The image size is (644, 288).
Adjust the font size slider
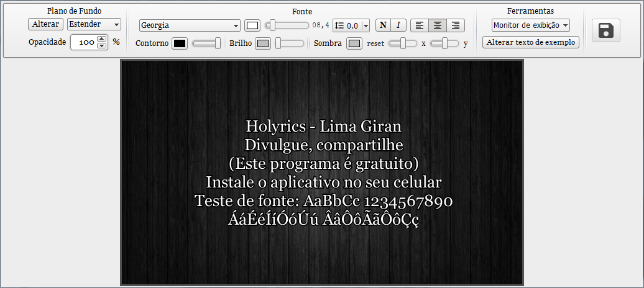coord(287,25)
